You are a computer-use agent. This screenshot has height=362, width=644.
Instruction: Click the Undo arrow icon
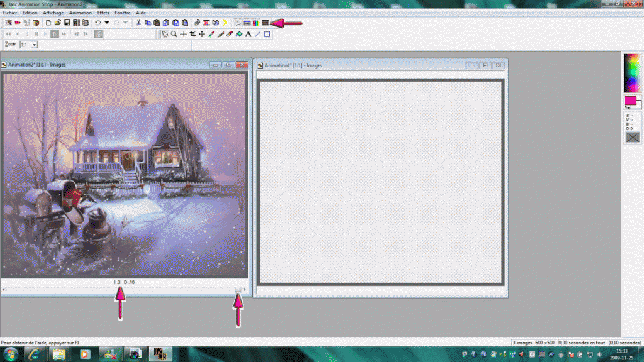pos(97,23)
